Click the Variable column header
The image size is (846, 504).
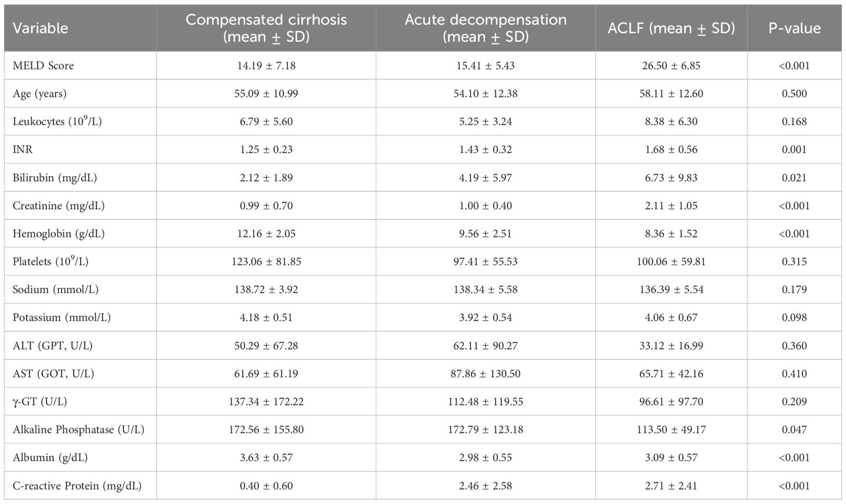(41, 28)
